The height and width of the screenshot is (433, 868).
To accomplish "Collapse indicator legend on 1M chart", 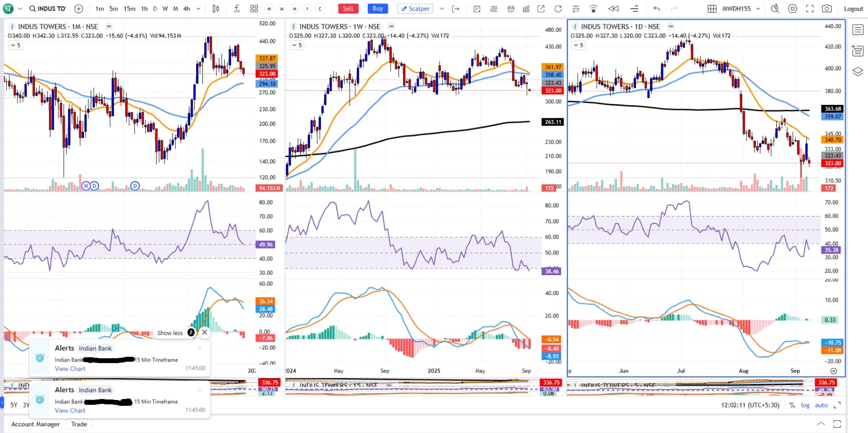I will 15,45.
